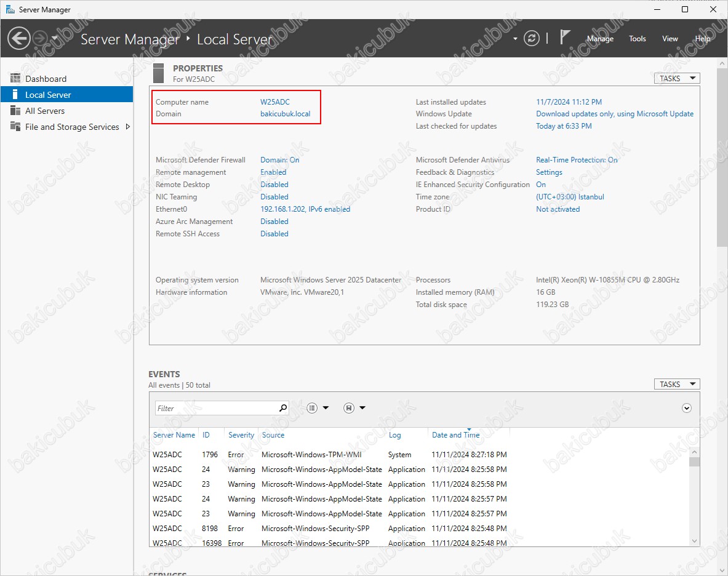This screenshot has width=728, height=576.
Task: Refresh Server Manager with the refresh icon
Action: (x=532, y=38)
